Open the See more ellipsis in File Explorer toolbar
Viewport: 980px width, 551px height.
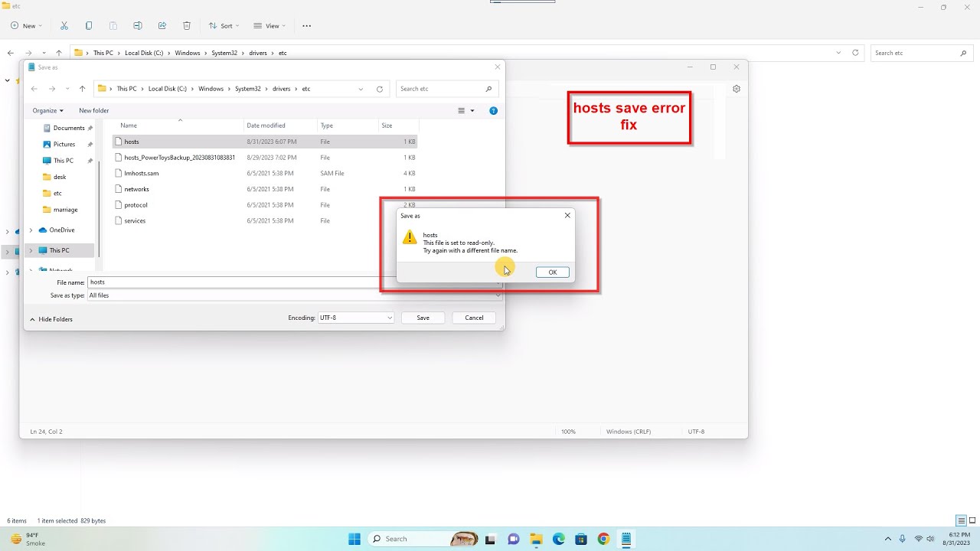point(307,25)
